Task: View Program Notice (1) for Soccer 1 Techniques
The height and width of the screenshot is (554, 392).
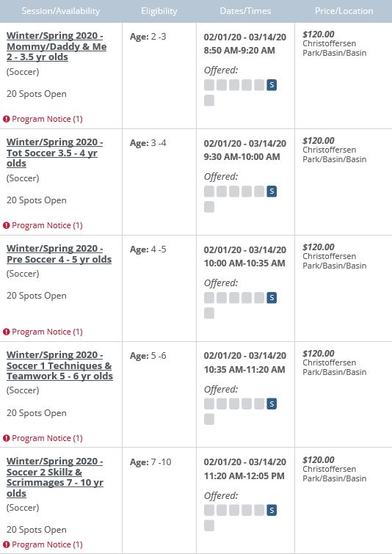Action: 48,438
